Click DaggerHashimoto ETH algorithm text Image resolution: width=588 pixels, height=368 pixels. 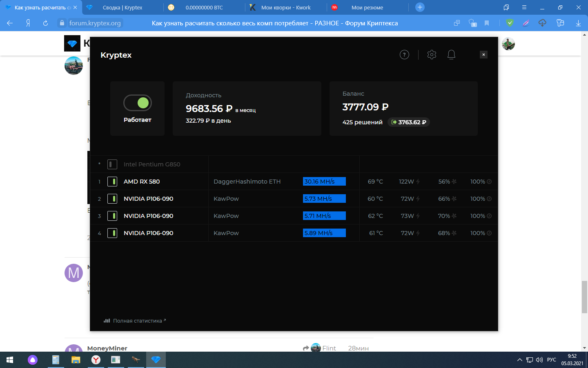tap(247, 182)
